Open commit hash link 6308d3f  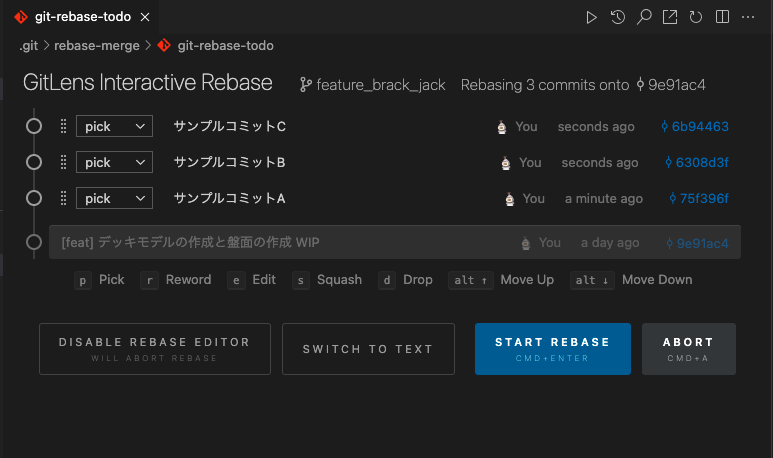click(697, 163)
